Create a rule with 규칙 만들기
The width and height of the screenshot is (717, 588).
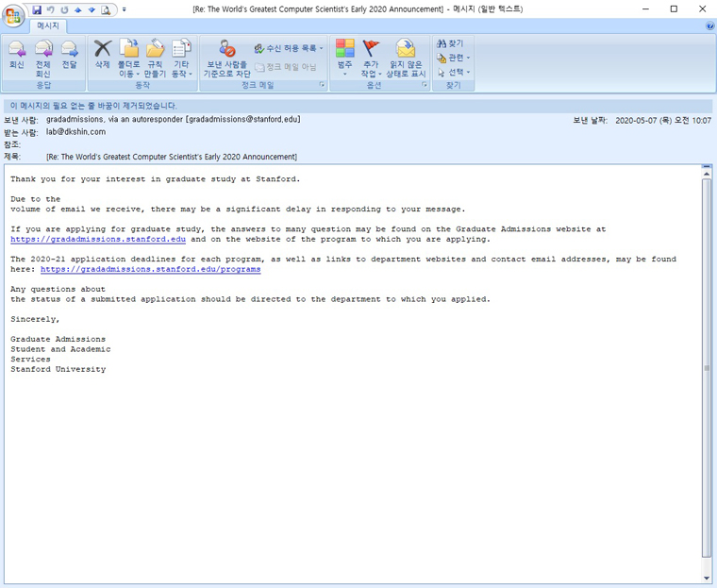click(x=155, y=59)
